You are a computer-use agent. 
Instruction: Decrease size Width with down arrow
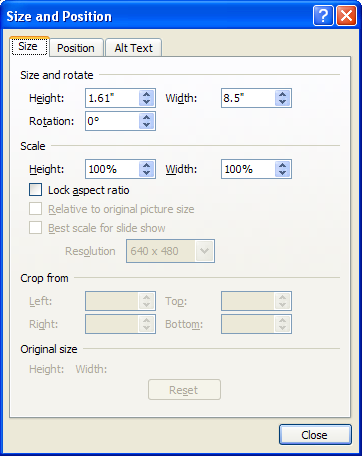(x=282, y=102)
